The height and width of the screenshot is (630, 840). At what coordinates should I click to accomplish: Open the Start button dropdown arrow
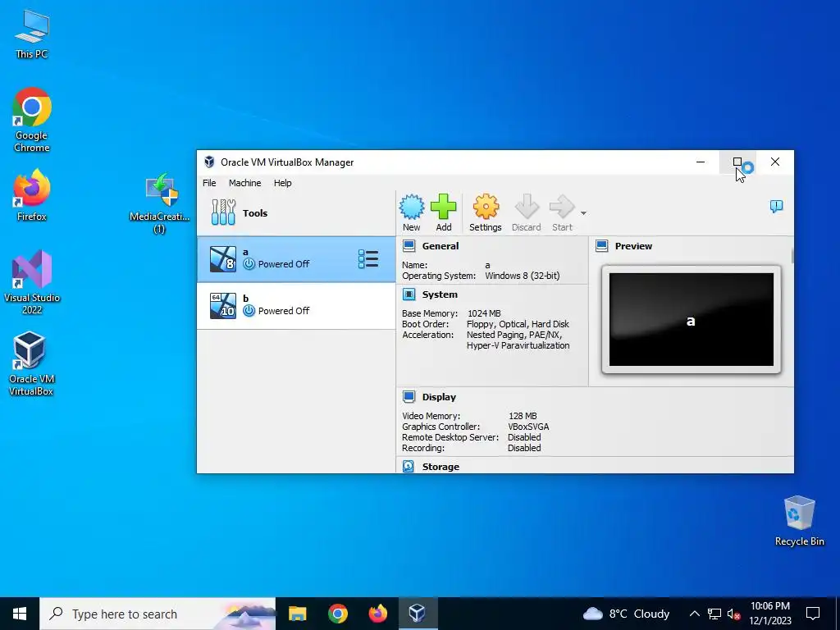(583, 213)
